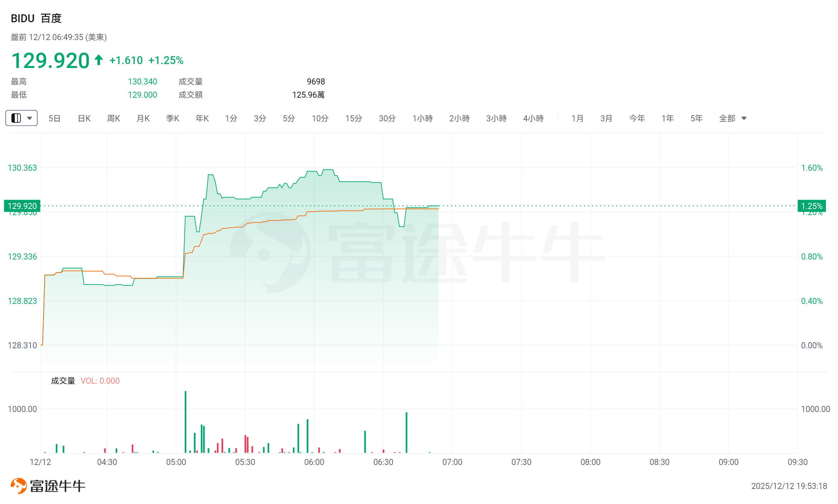Click the 富途牛牛 brand text in footer

58,486
